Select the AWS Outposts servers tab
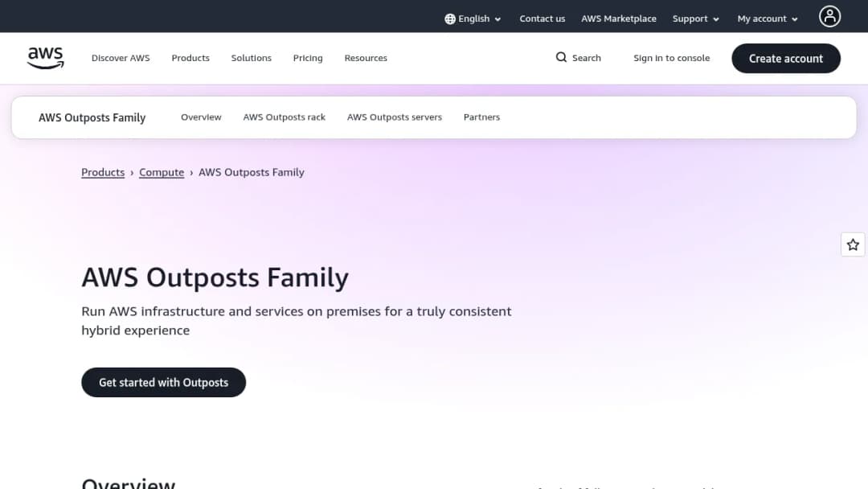This screenshot has height=489, width=868. point(394,117)
